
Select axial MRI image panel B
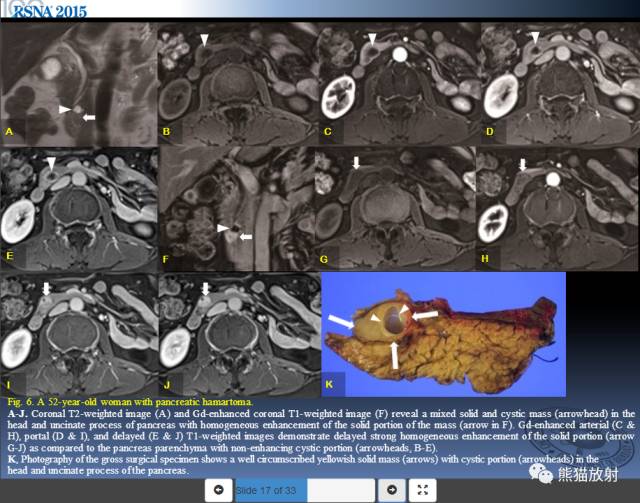pyautogui.click(x=238, y=84)
